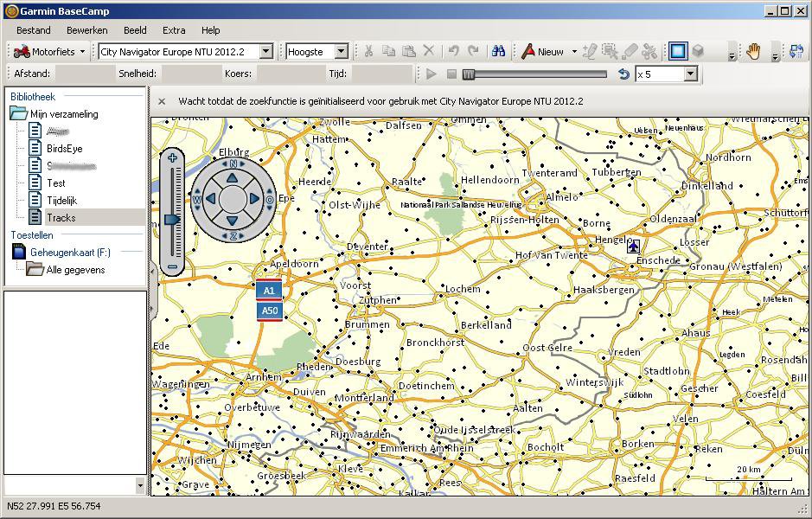Click the playback position slider handle
This screenshot has width=812, height=519.
[468, 74]
